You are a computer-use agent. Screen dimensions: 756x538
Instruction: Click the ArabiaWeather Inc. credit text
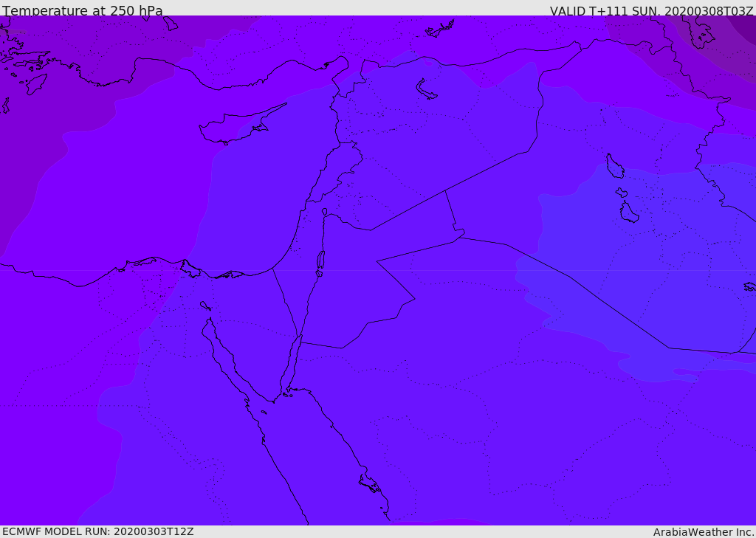[704, 532]
